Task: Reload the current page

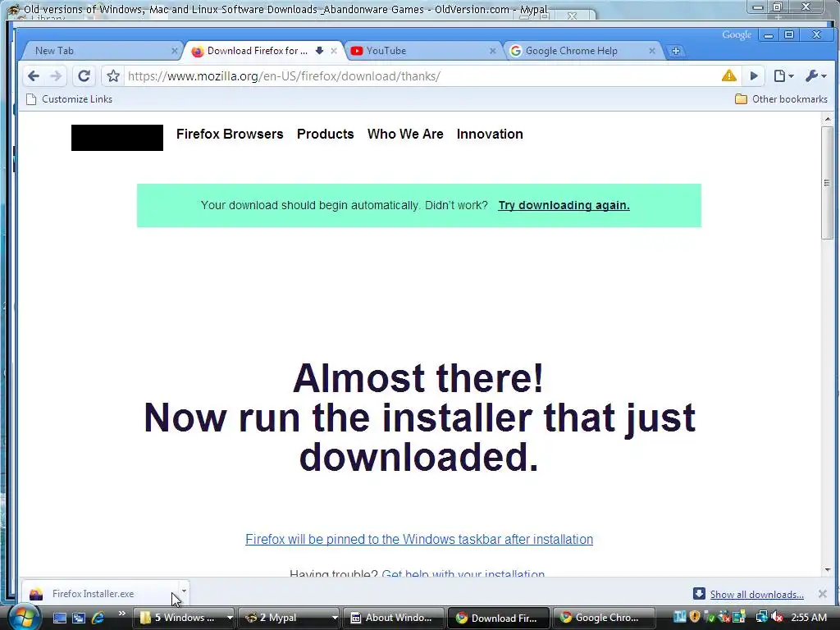Action: coord(84,76)
